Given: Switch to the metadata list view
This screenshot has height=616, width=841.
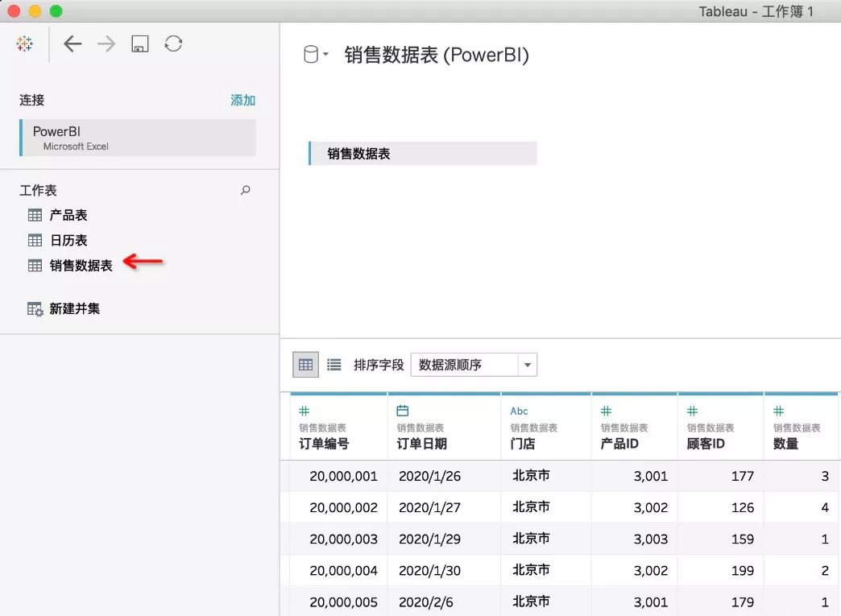Looking at the screenshot, I should (x=334, y=365).
